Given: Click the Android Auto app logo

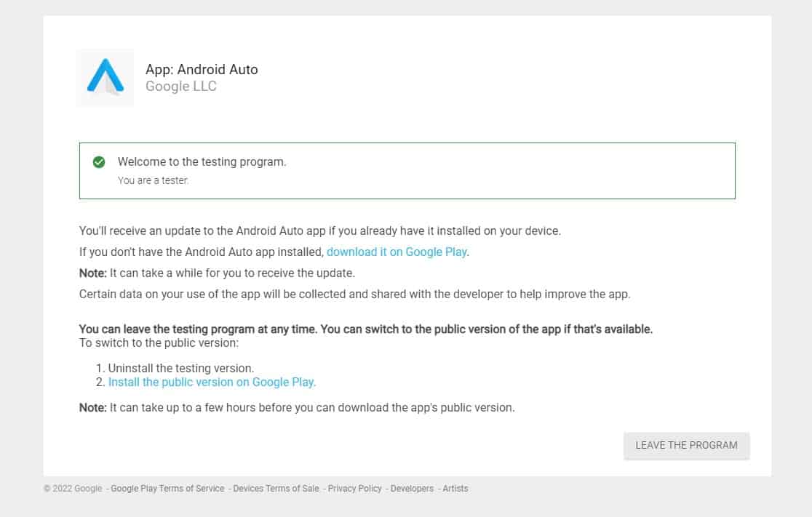Looking at the screenshot, I should click(x=106, y=78).
